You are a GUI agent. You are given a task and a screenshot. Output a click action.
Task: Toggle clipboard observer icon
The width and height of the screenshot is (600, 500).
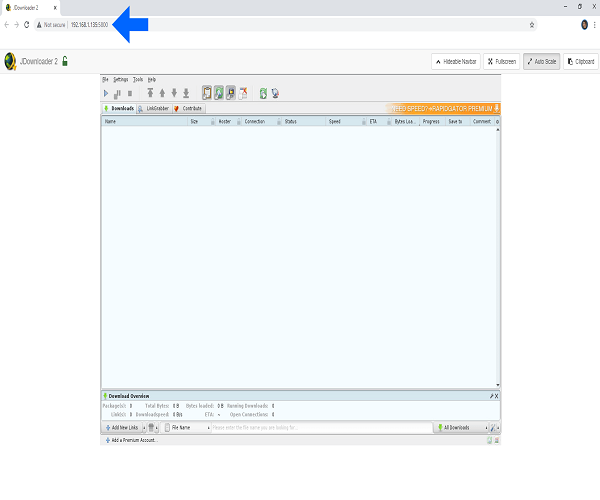point(207,93)
